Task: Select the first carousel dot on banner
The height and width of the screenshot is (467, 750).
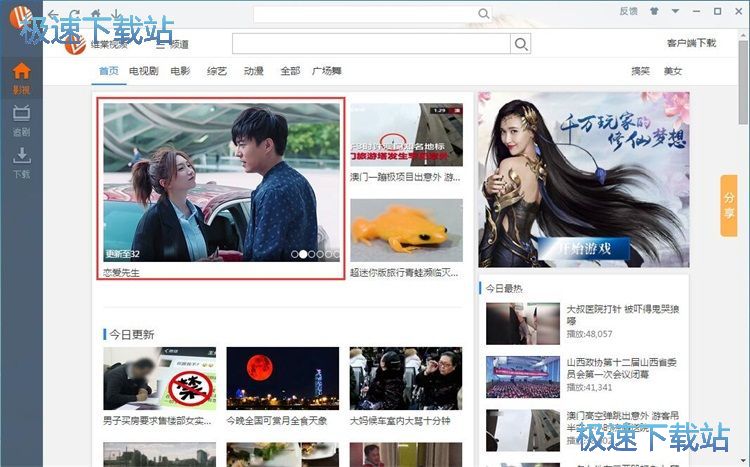Action: (295, 254)
